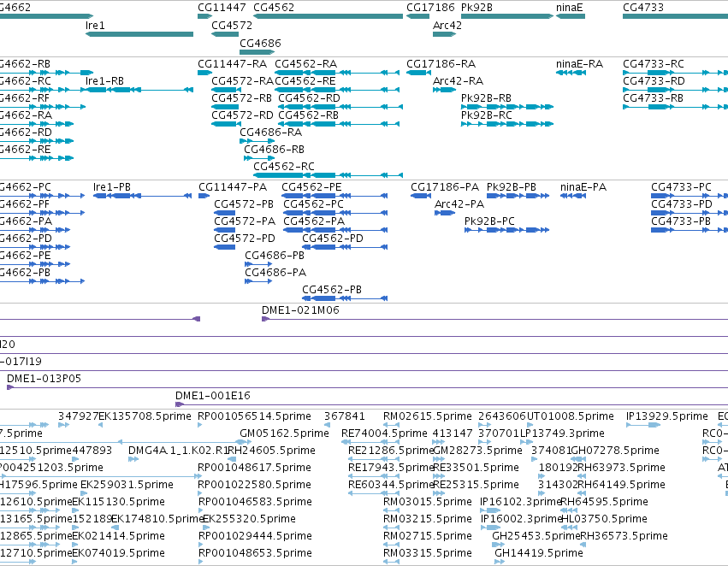The height and width of the screenshot is (566, 728).
Task: Select transcript CG11447-RA label
Action: [x=232, y=64]
